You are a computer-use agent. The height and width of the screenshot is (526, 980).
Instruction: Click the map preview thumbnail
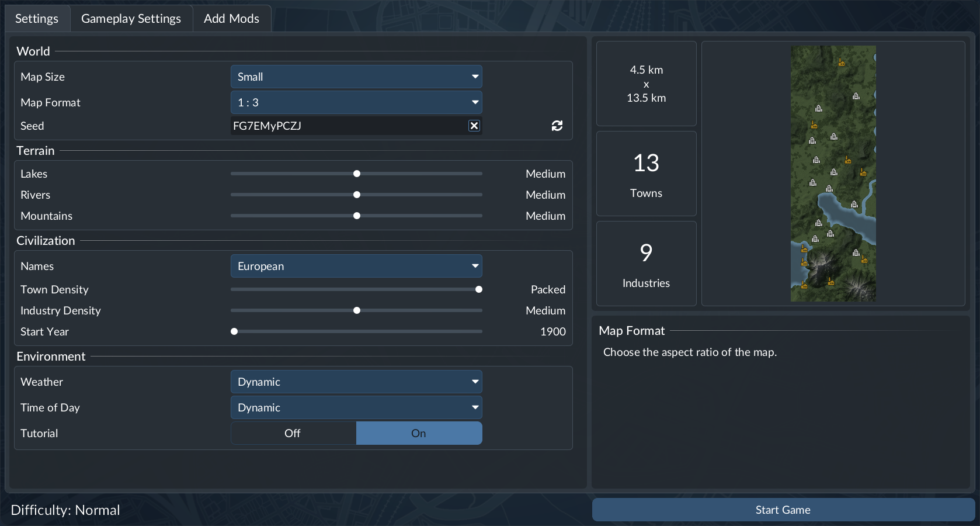[x=833, y=174]
